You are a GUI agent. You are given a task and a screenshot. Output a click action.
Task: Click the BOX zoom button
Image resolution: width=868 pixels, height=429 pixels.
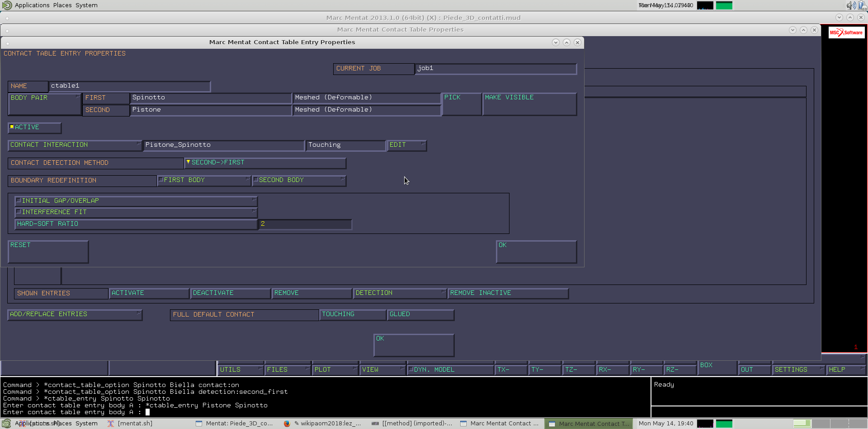click(717, 368)
